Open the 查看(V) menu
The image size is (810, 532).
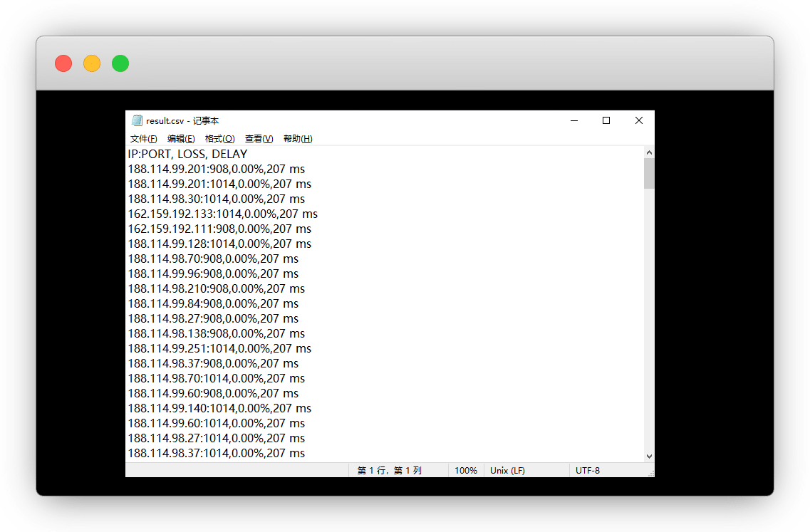point(259,139)
